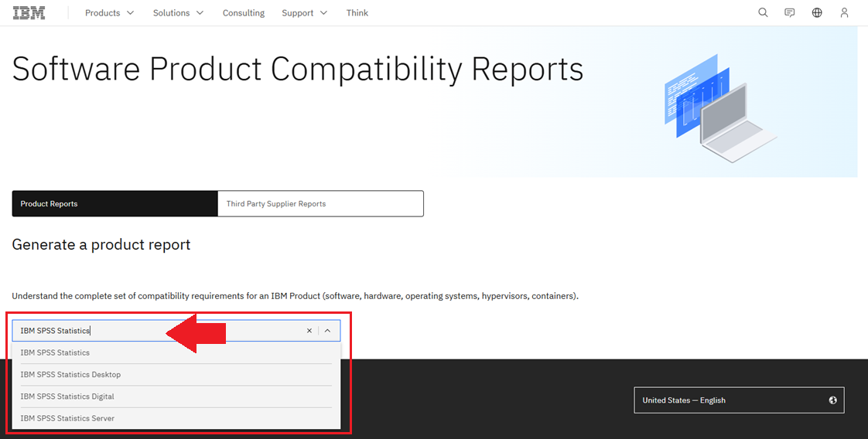Image resolution: width=868 pixels, height=439 pixels.
Task: Switch to Third Party Supplier Reports tab
Action: tap(320, 203)
